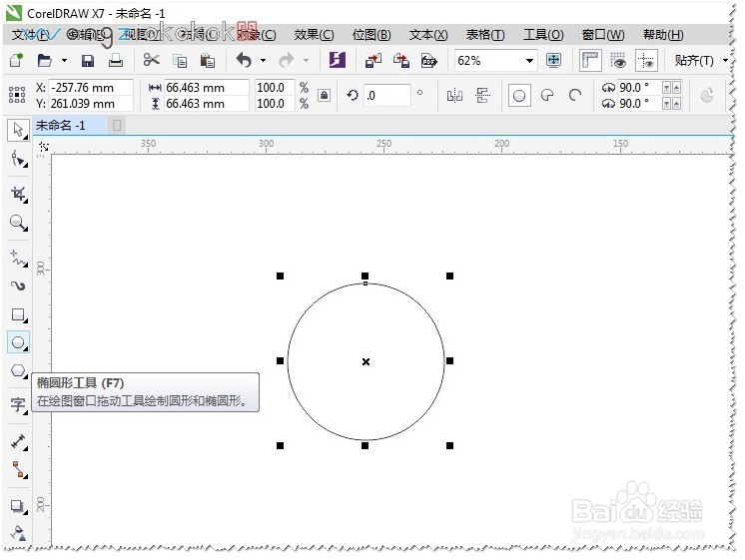
Task: Select the Artistic Media tool
Action: point(18,285)
